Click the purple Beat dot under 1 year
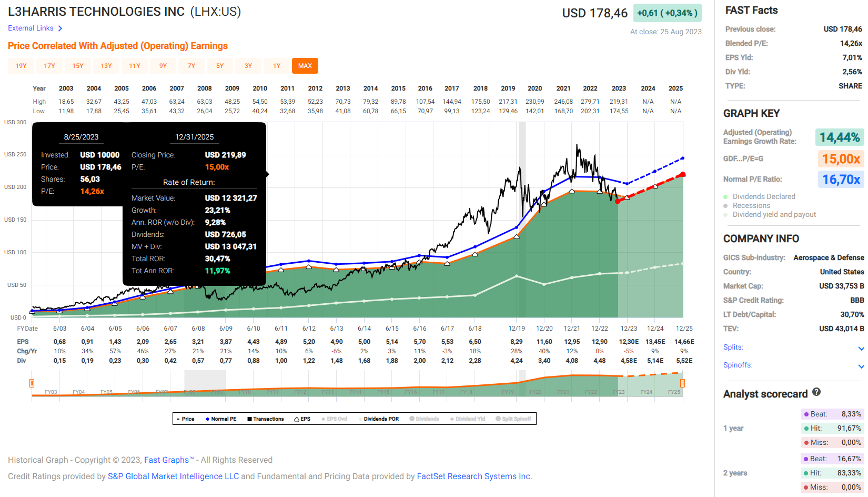Screen dimensions: 868x497 806,414
